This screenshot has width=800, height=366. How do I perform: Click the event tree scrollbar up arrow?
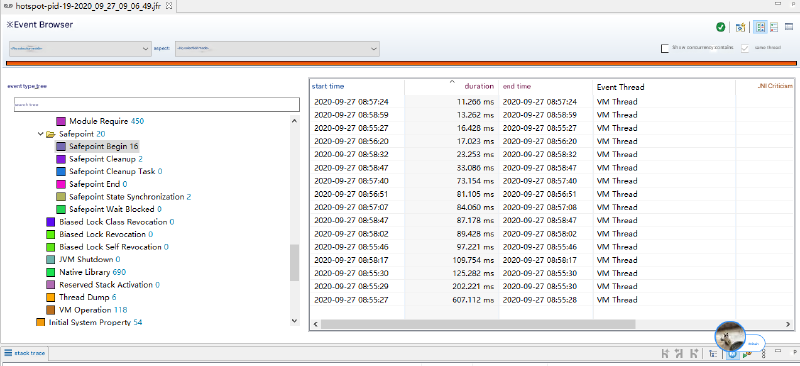tap(294, 121)
